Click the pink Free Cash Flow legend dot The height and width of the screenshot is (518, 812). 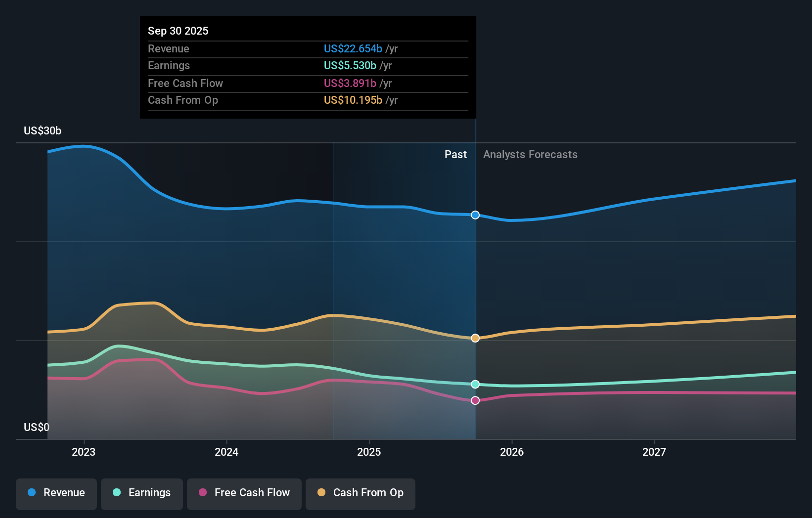click(203, 493)
